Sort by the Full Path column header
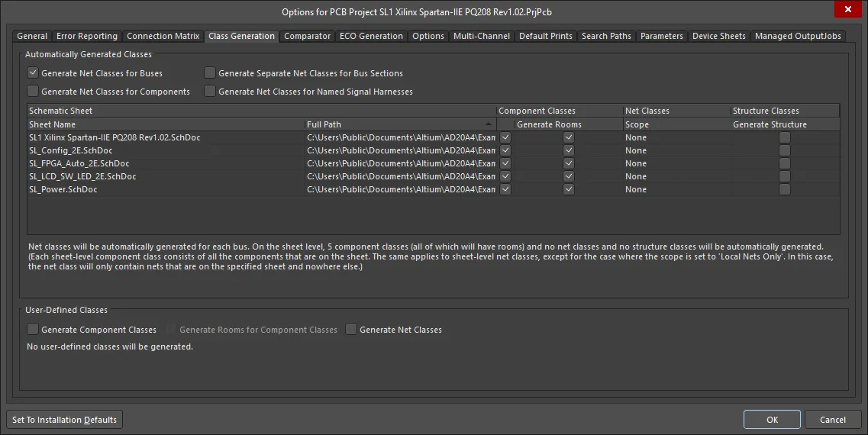Viewport: 868px width, 435px height. click(x=400, y=124)
